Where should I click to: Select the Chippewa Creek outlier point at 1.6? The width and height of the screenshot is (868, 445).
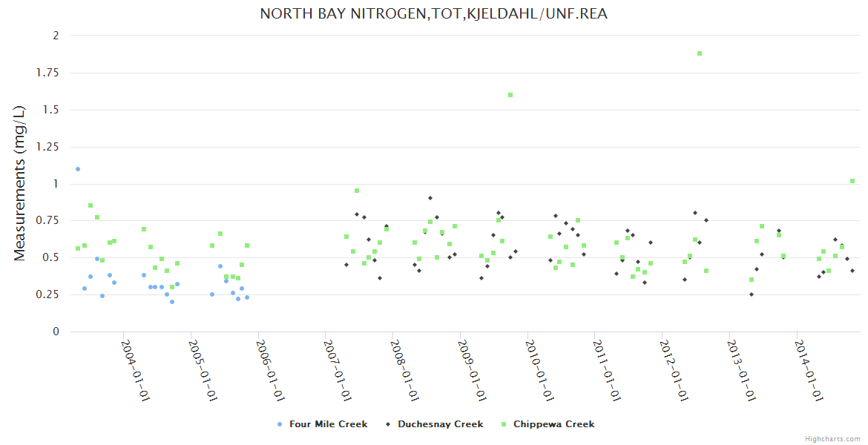(510, 95)
